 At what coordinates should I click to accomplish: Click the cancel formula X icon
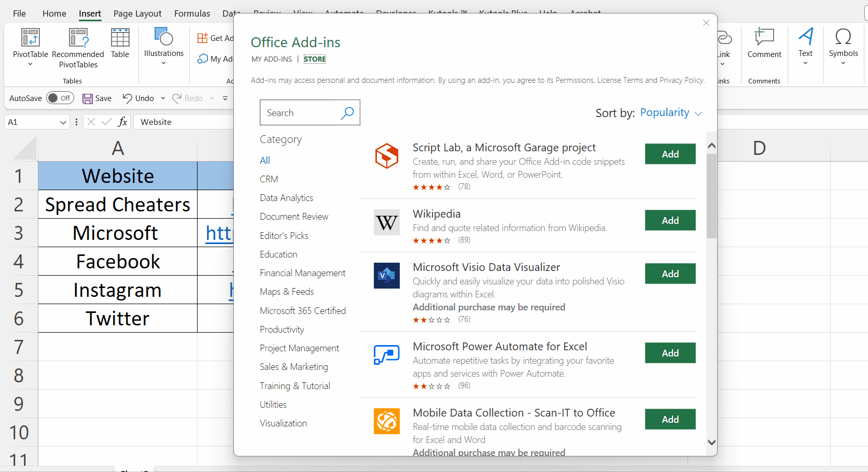91,122
